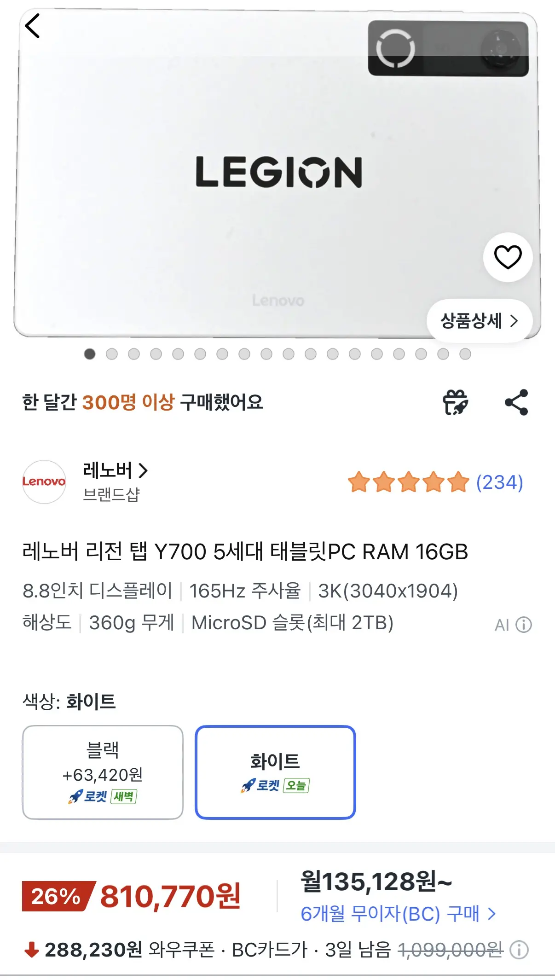Tap the back arrow icon
Screen dimensions: 555x980
coord(33,26)
